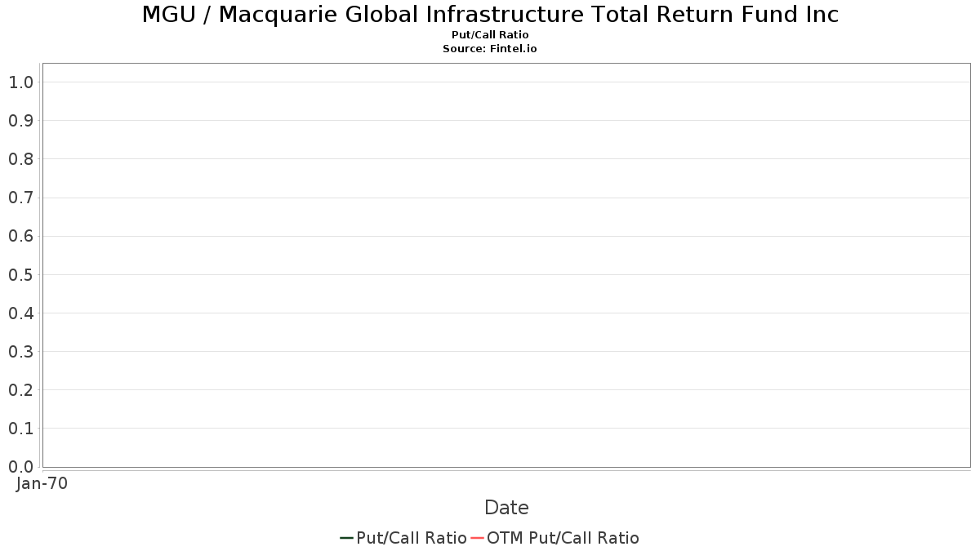Click the dark green Put/Call Ratio legend line
980x551 pixels.
347,538
